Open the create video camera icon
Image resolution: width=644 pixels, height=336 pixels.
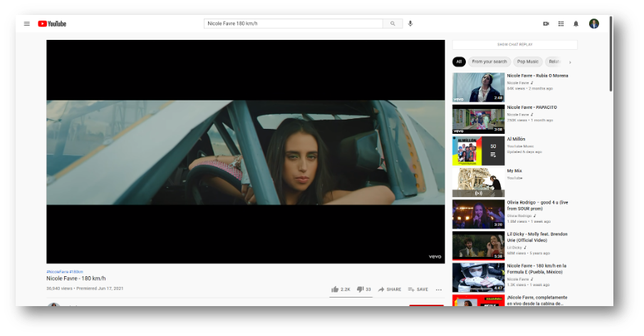tap(546, 23)
